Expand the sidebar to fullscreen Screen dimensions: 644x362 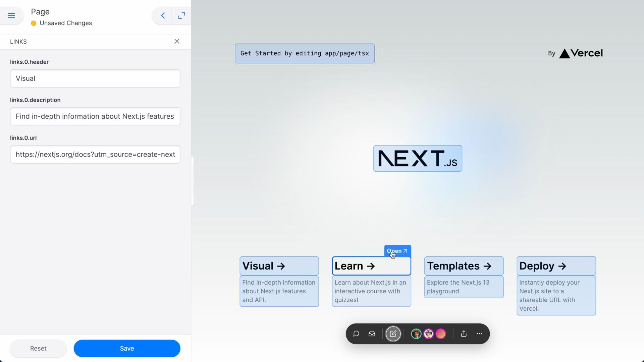[181, 16]
